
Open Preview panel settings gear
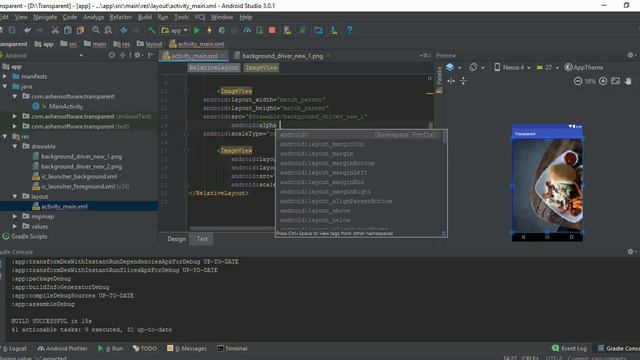coord(631,55)
